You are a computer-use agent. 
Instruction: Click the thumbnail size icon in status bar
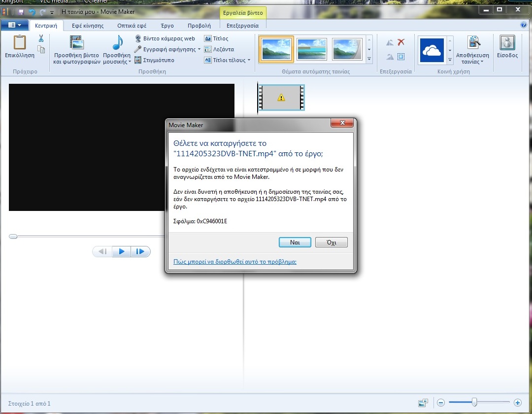pos(423,403)
